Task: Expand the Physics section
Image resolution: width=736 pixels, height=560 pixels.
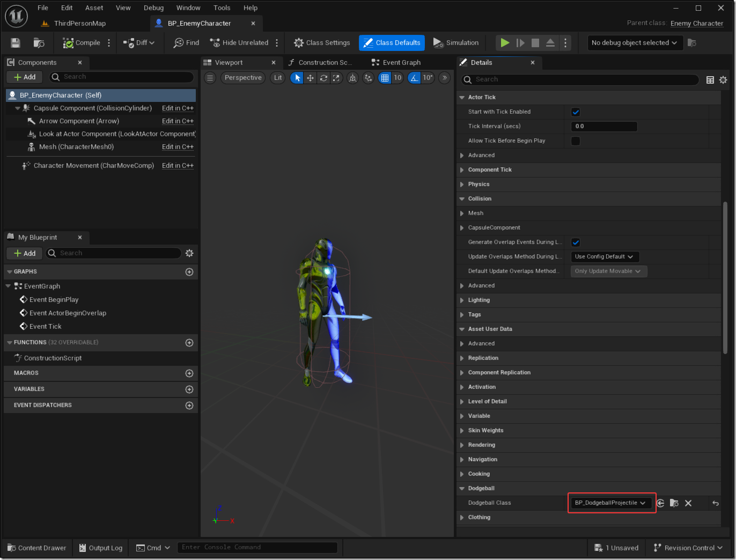Action: click(479, 185)
